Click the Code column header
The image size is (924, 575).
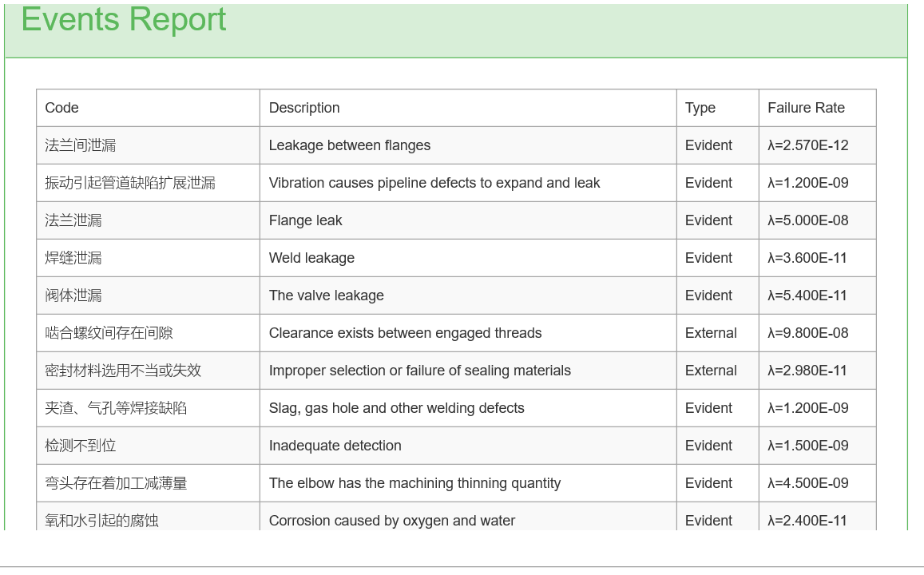point(62,108)
